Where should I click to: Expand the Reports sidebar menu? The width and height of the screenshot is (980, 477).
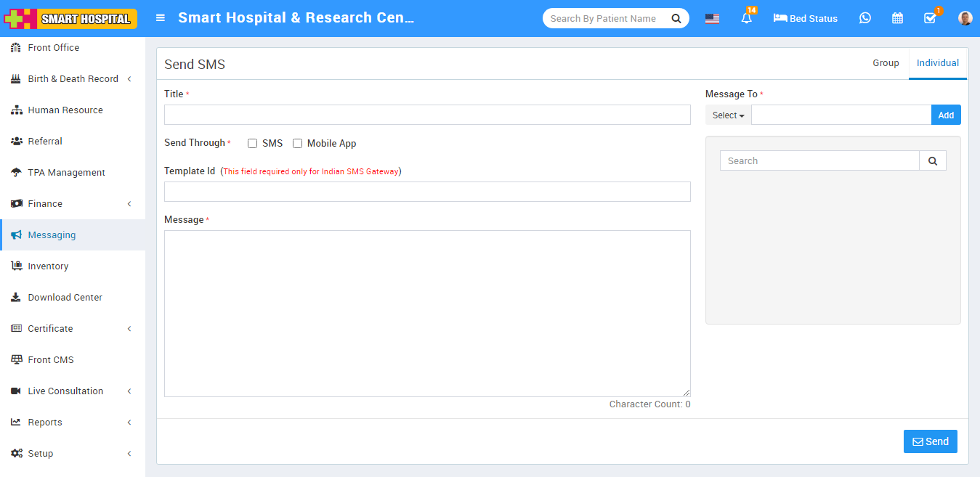tap(73, 423)
